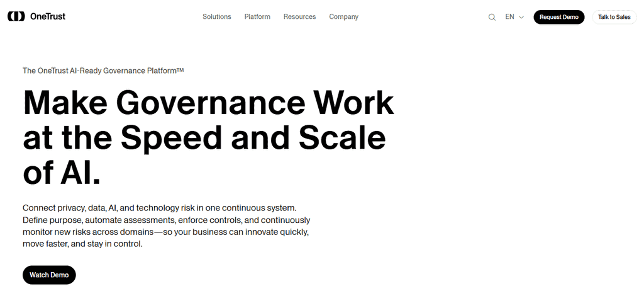Open the Company menu
The image size is (644, 303).
pos(344,17)
